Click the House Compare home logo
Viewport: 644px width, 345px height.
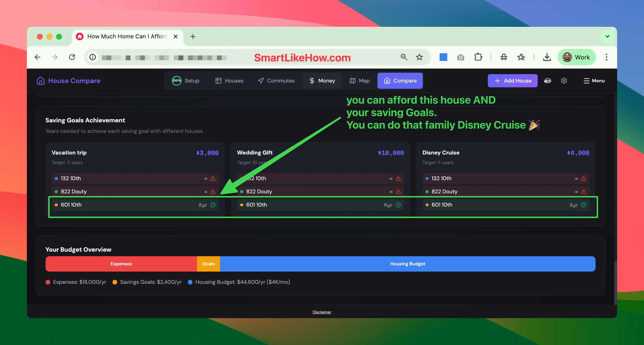pos(41,81)
